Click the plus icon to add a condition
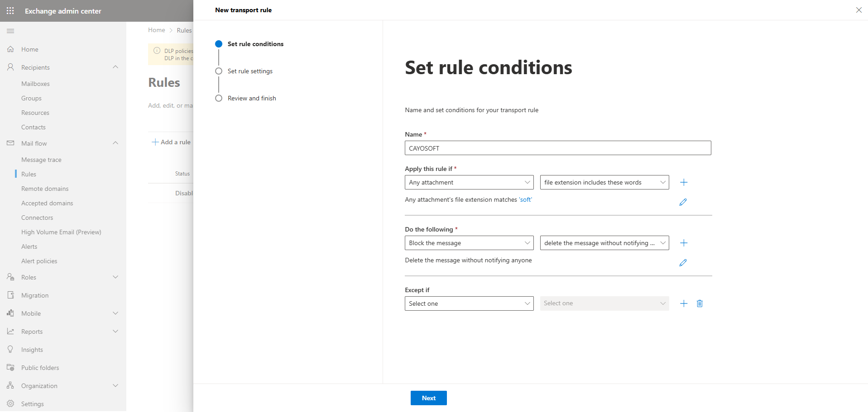The width and height of the screenshot is (868, 412). (684, 182)
